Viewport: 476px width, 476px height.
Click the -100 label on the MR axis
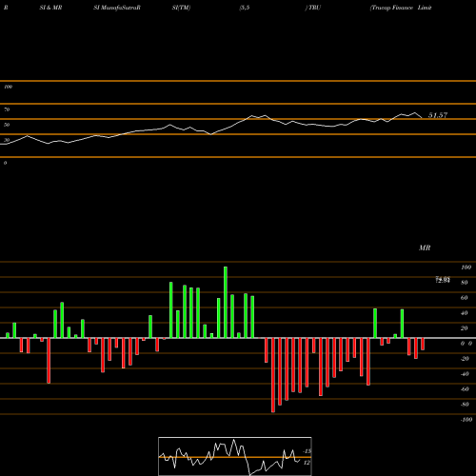coord(466,420)
